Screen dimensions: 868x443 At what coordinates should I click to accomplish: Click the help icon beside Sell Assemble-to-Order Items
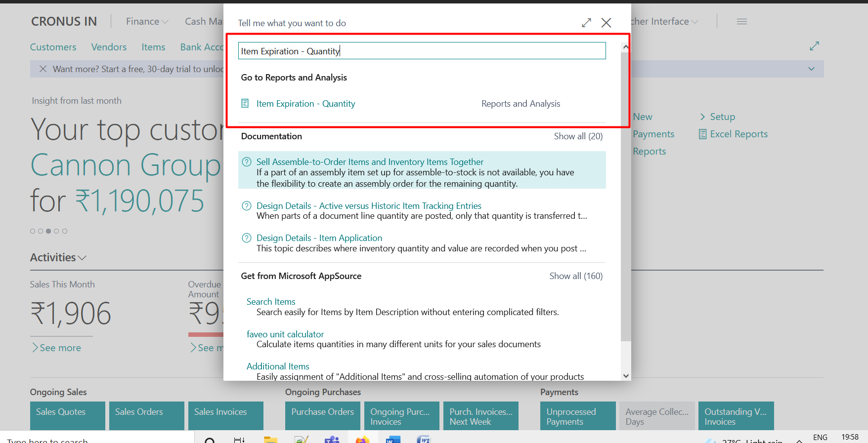pyautogui.click(x=246, y=161)
